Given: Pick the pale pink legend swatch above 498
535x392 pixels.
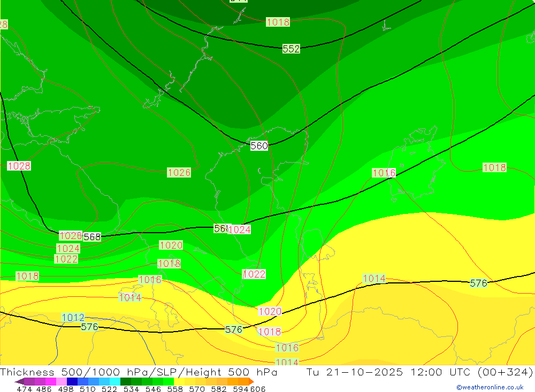Looking at the screenshot, I should point(62,381).
